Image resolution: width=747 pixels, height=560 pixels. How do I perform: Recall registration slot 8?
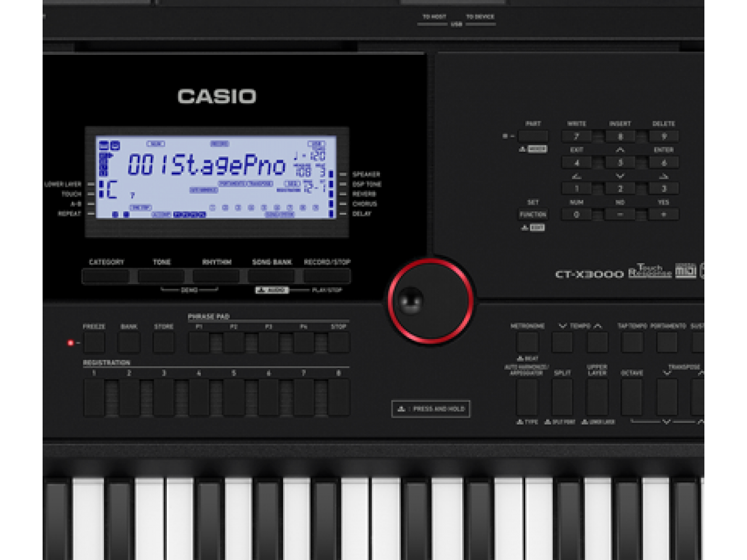[338, 398]
